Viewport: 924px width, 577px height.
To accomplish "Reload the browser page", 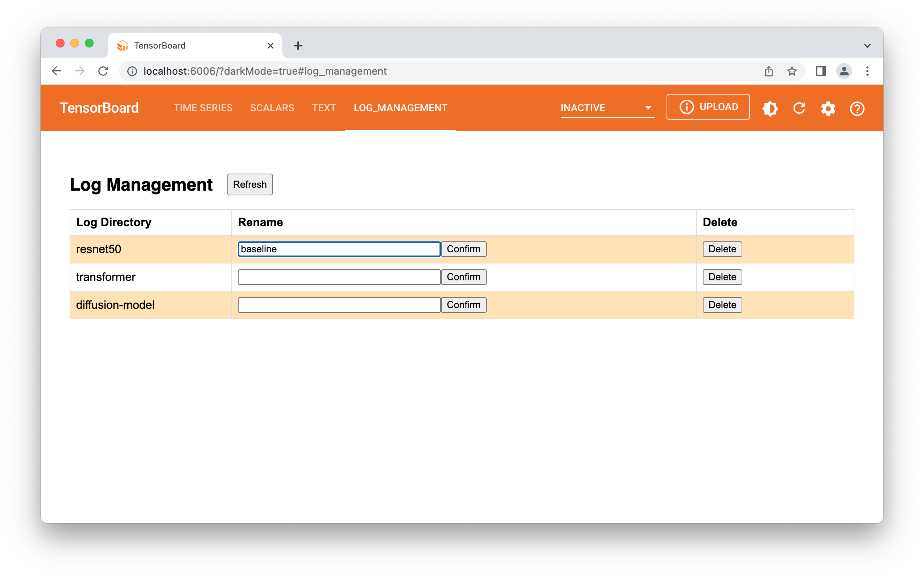I will point(103,71).
